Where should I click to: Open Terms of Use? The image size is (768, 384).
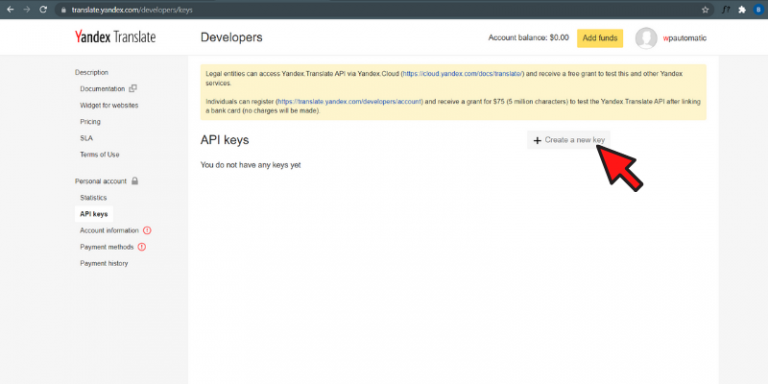pyautogui.click(x=99, y=154)
